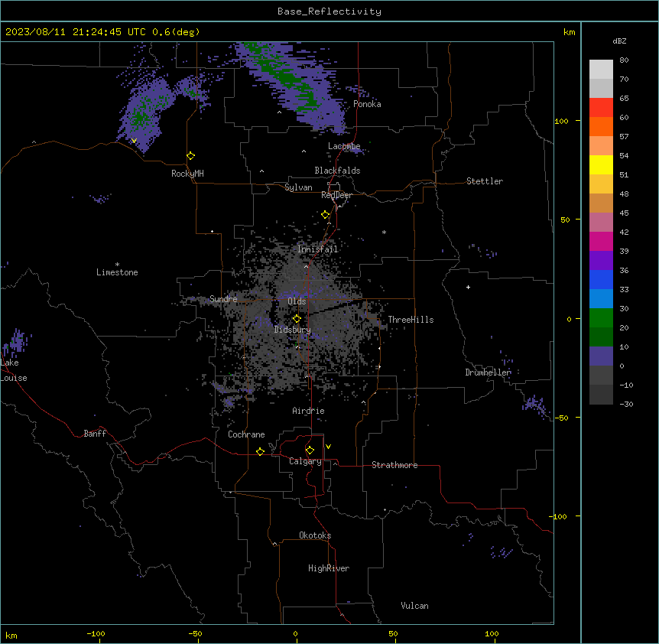Click the magenta 42-39 dBZ legend swatch
Screen dimensions: 659x644
601,241
